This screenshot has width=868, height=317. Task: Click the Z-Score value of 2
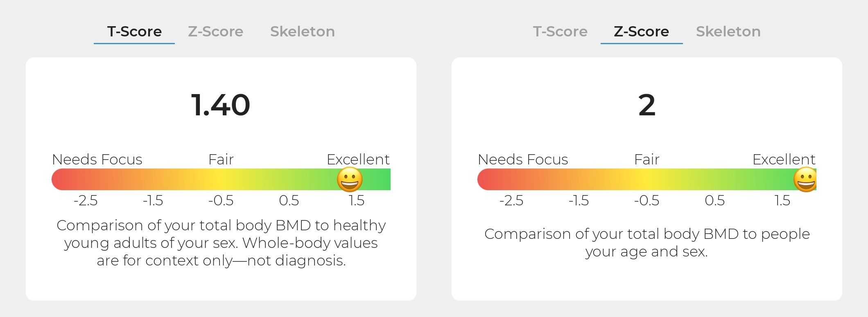coord(647,105)
